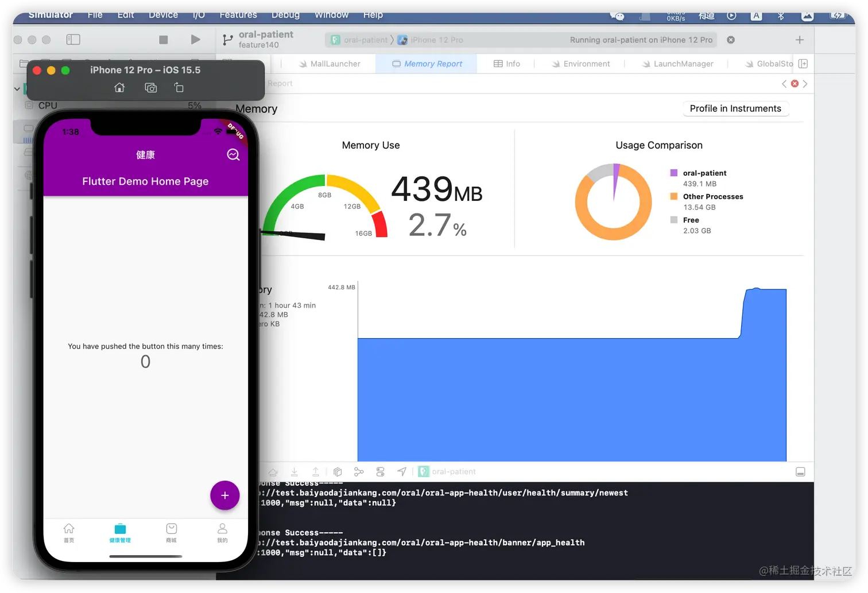Screen dimensions: 868x593
Task: Select the Memory Report editor tab
Action: click(427, 64)
